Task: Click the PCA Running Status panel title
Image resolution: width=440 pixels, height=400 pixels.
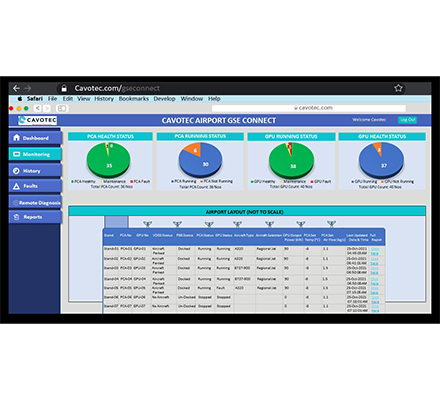Action: tap(200, 136)
